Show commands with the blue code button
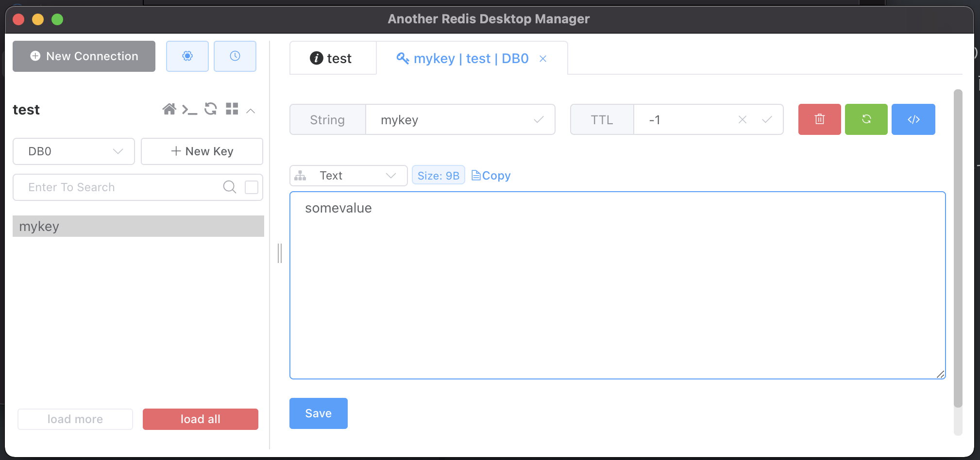The image size is (980, 460). pyautogui.click(x=913, y=119)
